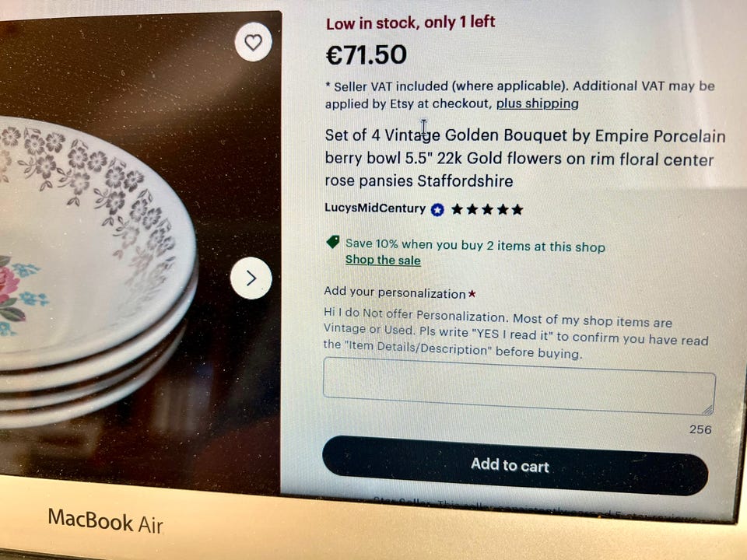Click into the personalization text box
Viewport: 747px width, 560px height.
(519, 387)
